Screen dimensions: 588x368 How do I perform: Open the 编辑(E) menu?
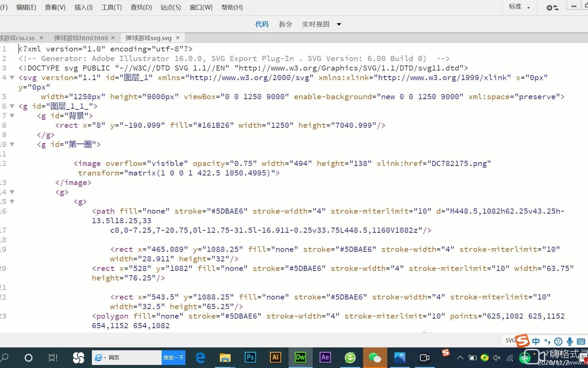coord(26,7)
